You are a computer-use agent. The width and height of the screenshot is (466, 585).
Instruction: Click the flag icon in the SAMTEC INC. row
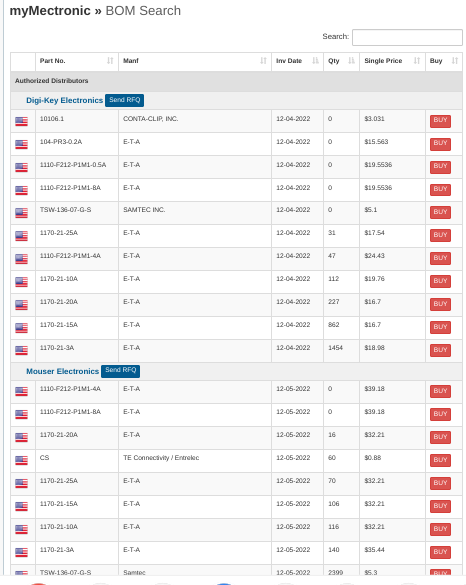[x=21, y=213]
